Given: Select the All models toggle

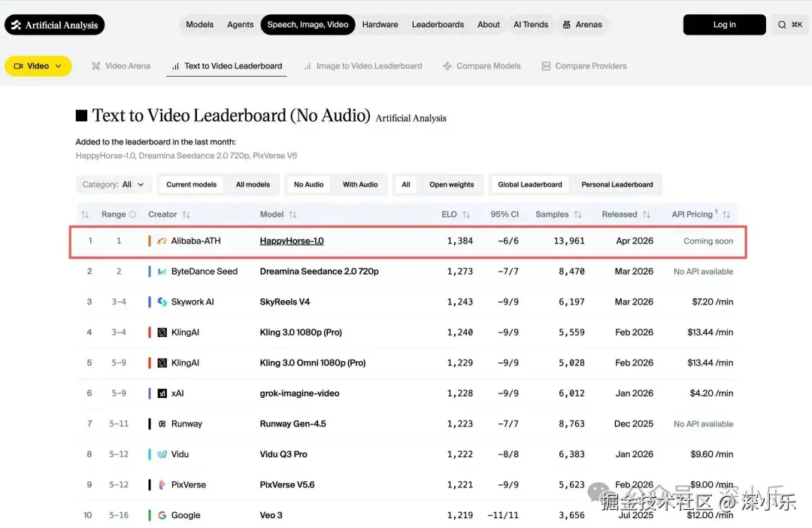Looking at the screenshot, I should click(x=253, y=184).
